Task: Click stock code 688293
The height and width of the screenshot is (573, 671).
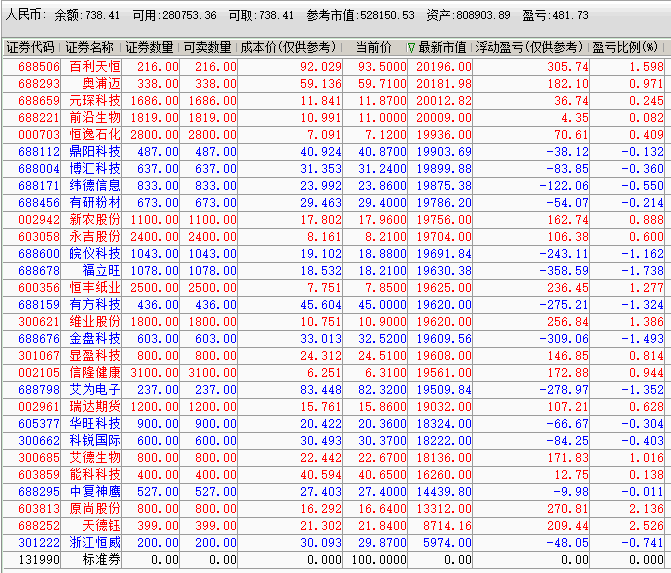Action: coord(39,83)
